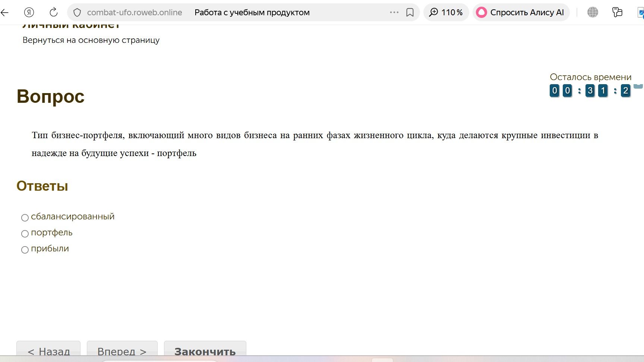644x362 pixels.
Task: Open 'Спросить Алису AI' assistant
Action: 521,12
